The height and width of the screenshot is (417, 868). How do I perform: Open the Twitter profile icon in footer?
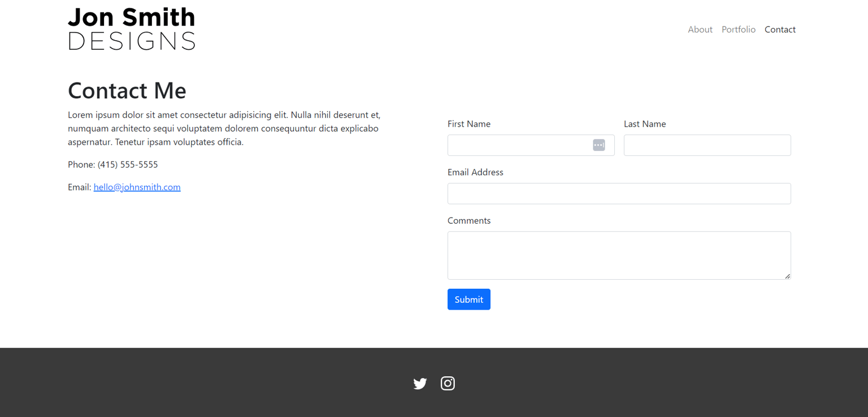(x=420, y=384)
